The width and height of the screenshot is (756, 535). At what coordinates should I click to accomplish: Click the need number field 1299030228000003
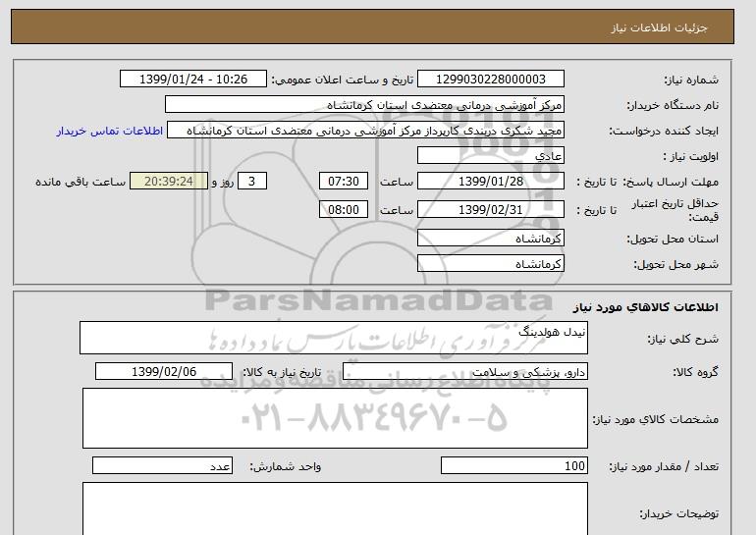pyautogui.click(x=490, y=80)
